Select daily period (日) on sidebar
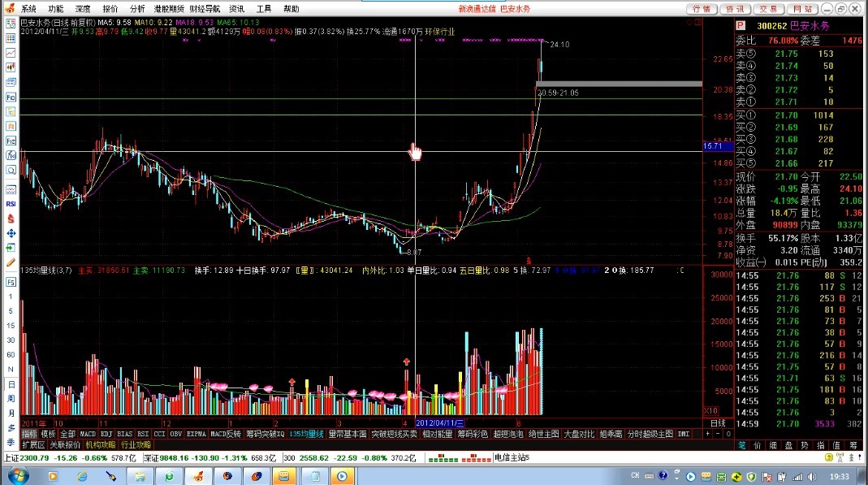The height and width of the screenshot is (485, 868). tap(11, 383)
